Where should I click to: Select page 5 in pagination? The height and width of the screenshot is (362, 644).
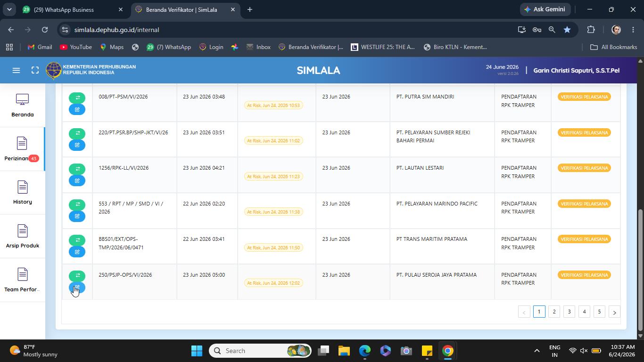click(x=599, y=312)
